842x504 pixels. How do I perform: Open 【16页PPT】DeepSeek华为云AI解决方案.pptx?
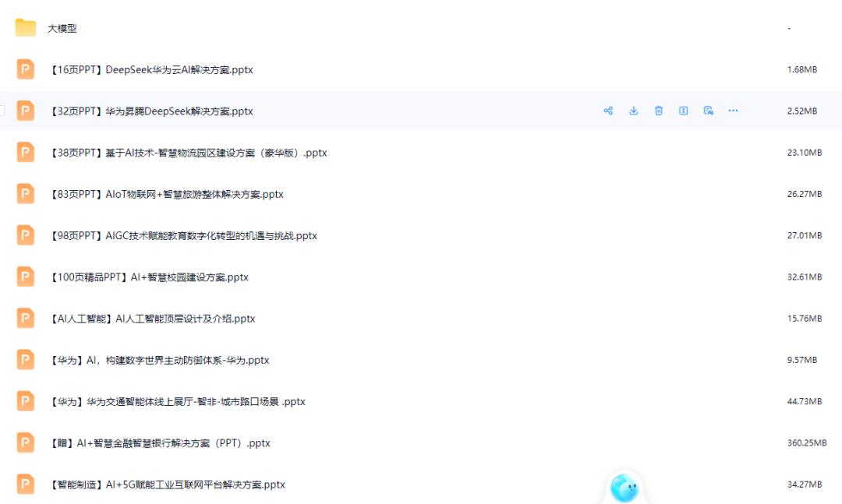pyautogui.click(x=151, y=70)
